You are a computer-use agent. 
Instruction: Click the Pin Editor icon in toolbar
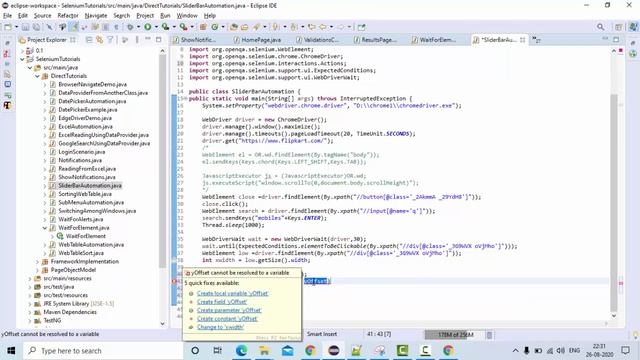(x=361, y=27)
